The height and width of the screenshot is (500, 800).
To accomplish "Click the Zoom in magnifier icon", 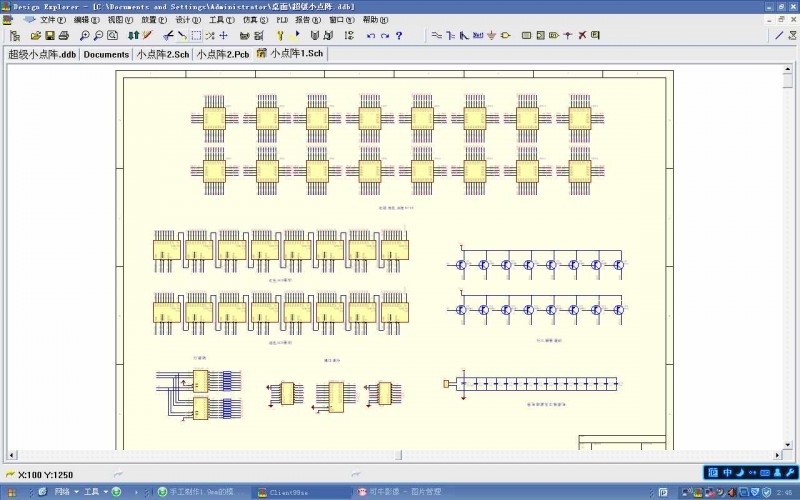I will point(83,35).
